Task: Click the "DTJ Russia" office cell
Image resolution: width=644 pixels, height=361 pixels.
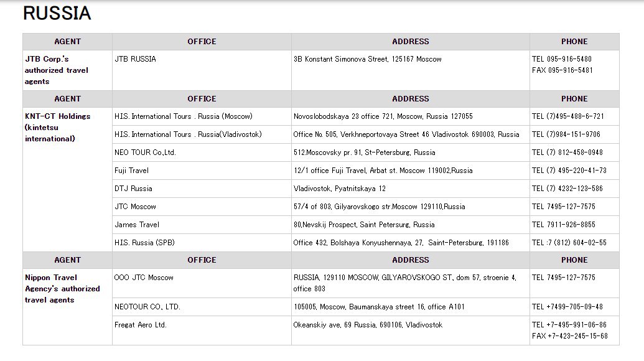Action: pos(202,189)
